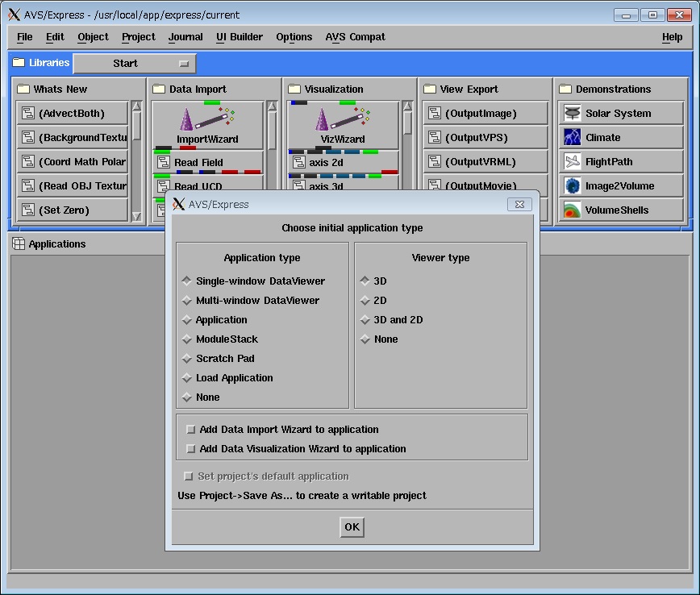This screenshot has width=700, height=595.
Task: Choose the Scratch Pad application type
Action: coord(187,359)
